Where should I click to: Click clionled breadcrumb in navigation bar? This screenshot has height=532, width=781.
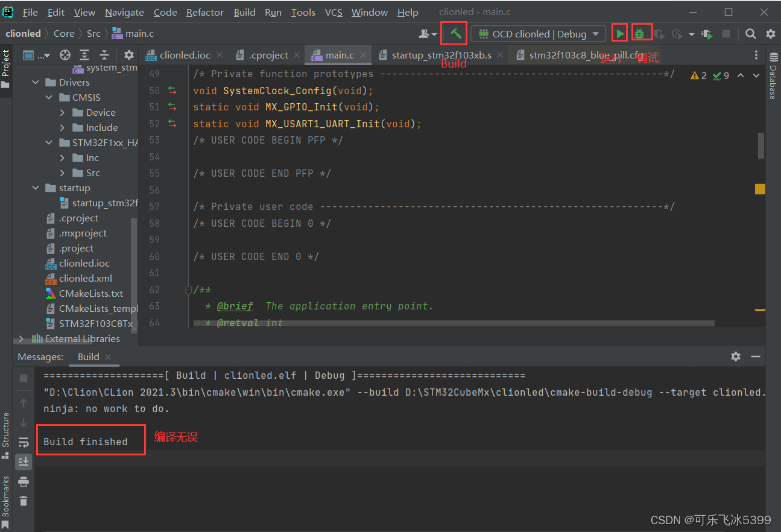tap(23, 34)
